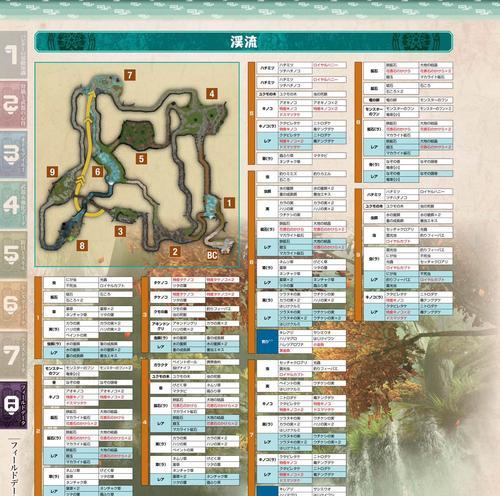Image resolution: width=500 pixels, height=496 pixels.
Task: Click the orange area 3 table bar
Action: pos(145,314)
